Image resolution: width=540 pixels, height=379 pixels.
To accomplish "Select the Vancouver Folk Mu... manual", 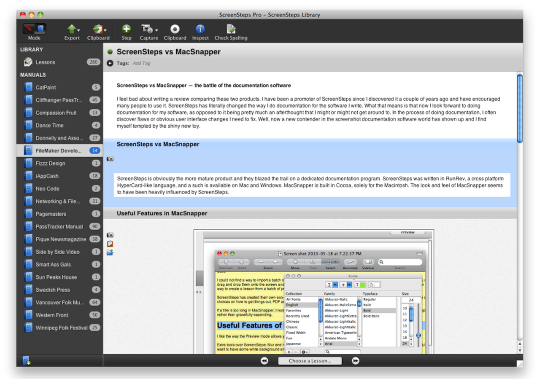I will pos(59,303).
